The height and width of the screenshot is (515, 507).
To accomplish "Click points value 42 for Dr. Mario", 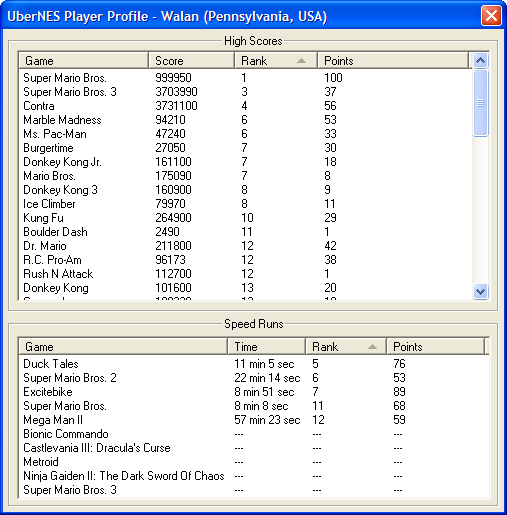I will [x=330, y=246].
